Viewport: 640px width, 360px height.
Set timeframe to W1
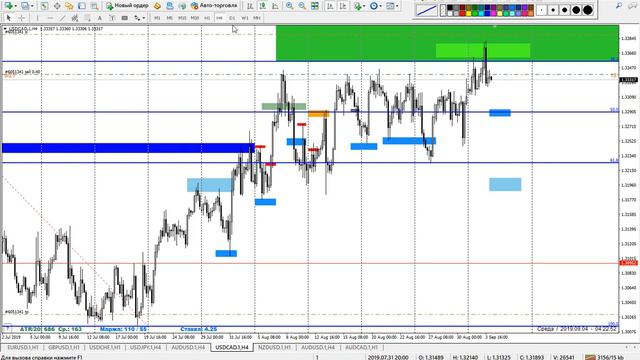(x=244, y=18)
